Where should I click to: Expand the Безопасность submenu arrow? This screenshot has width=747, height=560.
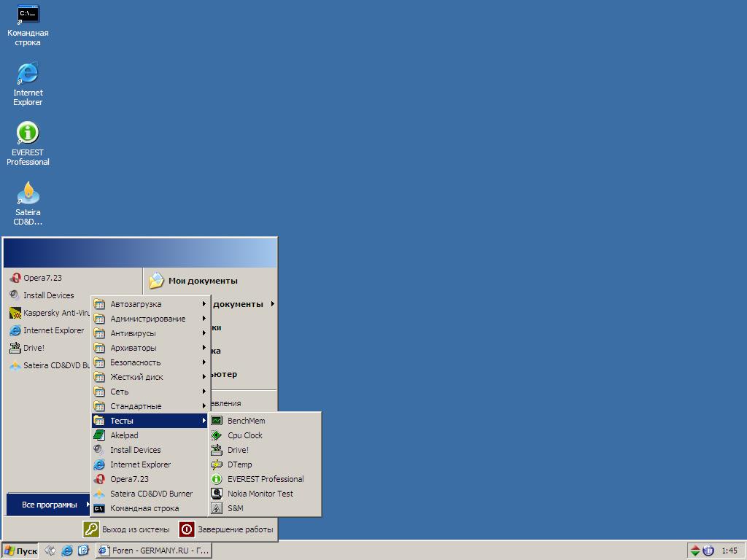(204, 362)
